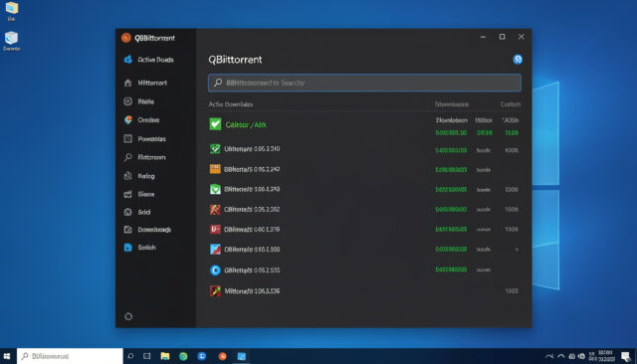637x364 pixels.
Task: Open the taskbar clock and date
Action: (x=606, y=356)
